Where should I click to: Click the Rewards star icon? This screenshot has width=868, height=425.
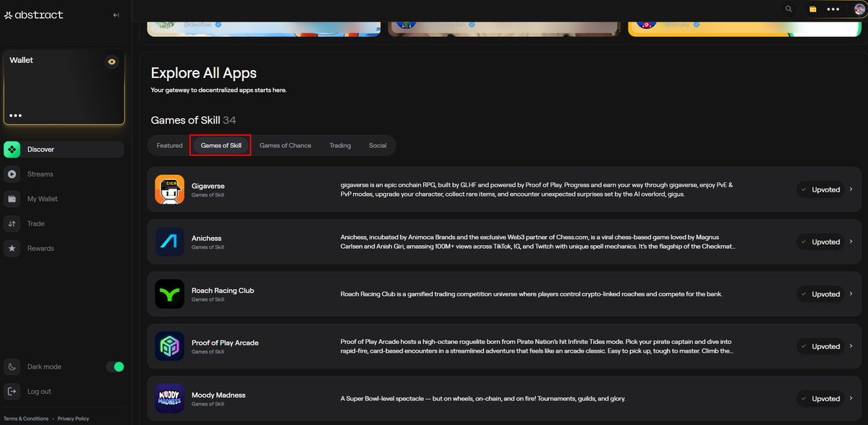pos(12,248)
